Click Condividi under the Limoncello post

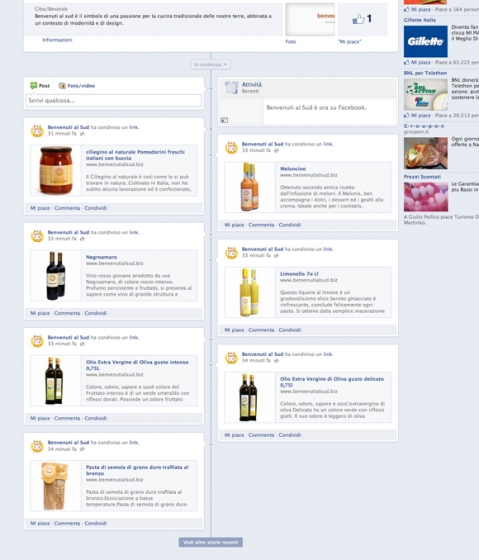coord(290,330)
